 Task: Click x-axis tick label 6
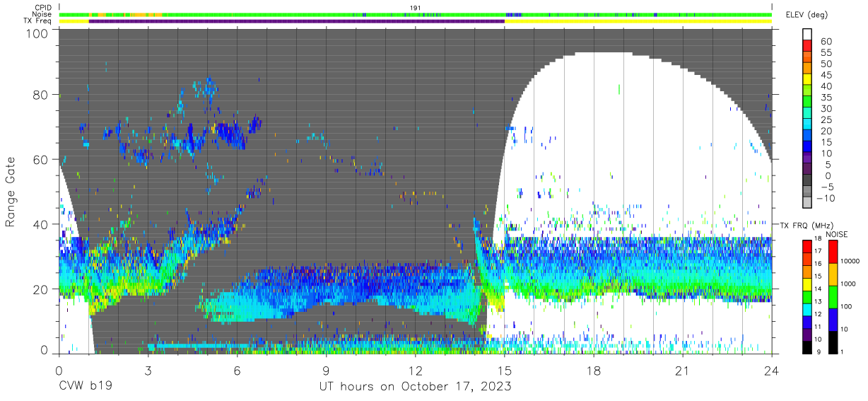[237, 371]
